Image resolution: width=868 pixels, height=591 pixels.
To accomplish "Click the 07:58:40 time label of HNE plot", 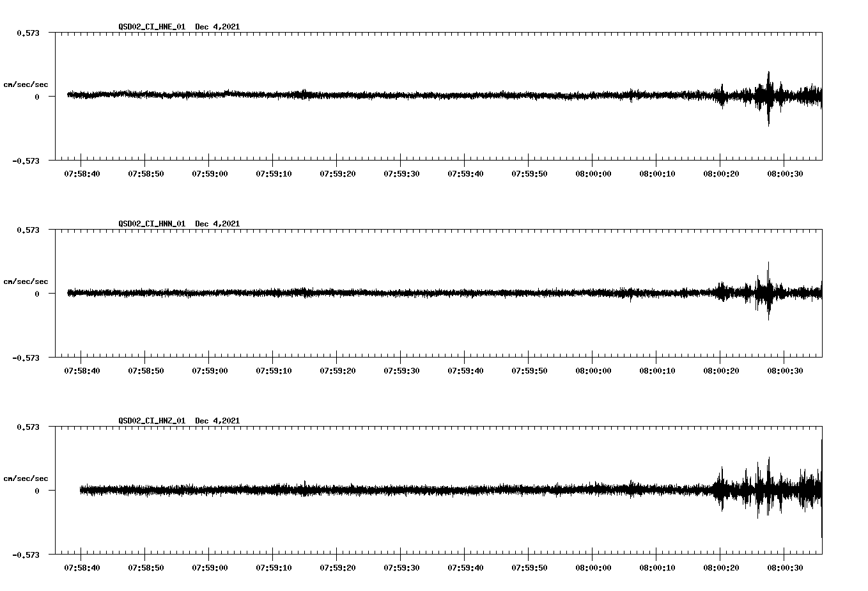I will coord(82,174).
